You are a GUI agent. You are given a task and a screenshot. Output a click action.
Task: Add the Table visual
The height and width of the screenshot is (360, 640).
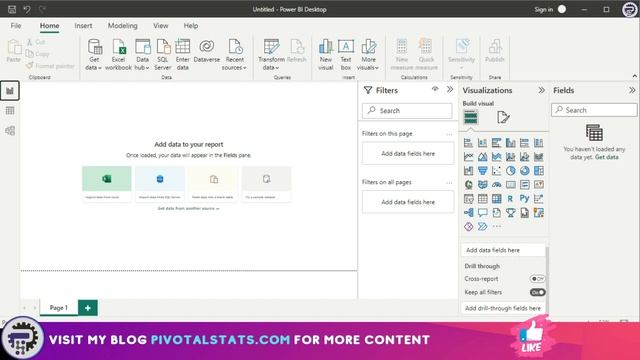pyautogui.click(x=482, y=199)
